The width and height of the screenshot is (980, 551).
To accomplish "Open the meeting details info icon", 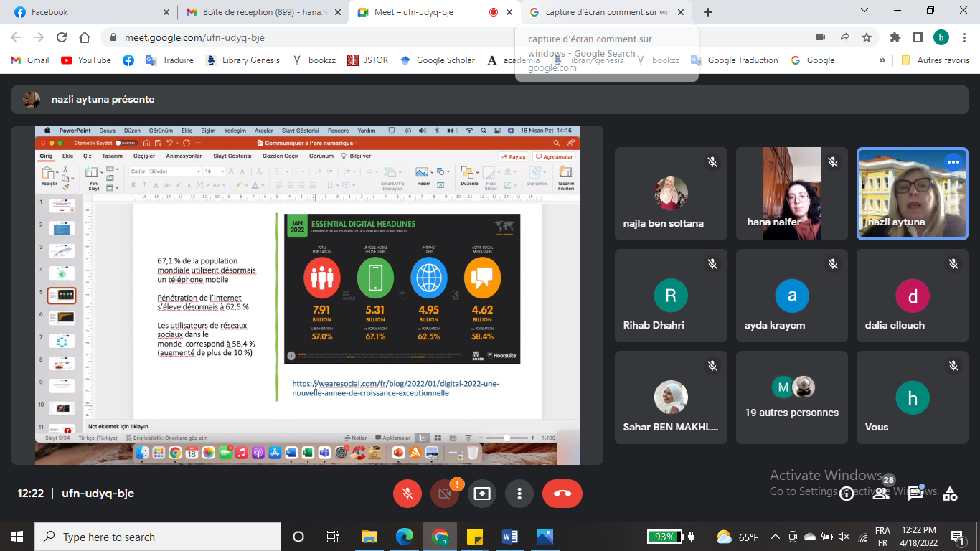I will [847, 494].
